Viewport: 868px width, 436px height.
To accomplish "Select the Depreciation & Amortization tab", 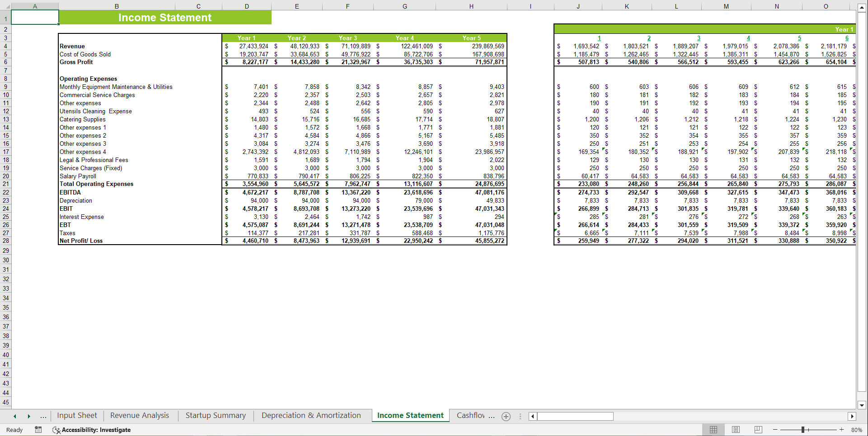I will point(311,415).
